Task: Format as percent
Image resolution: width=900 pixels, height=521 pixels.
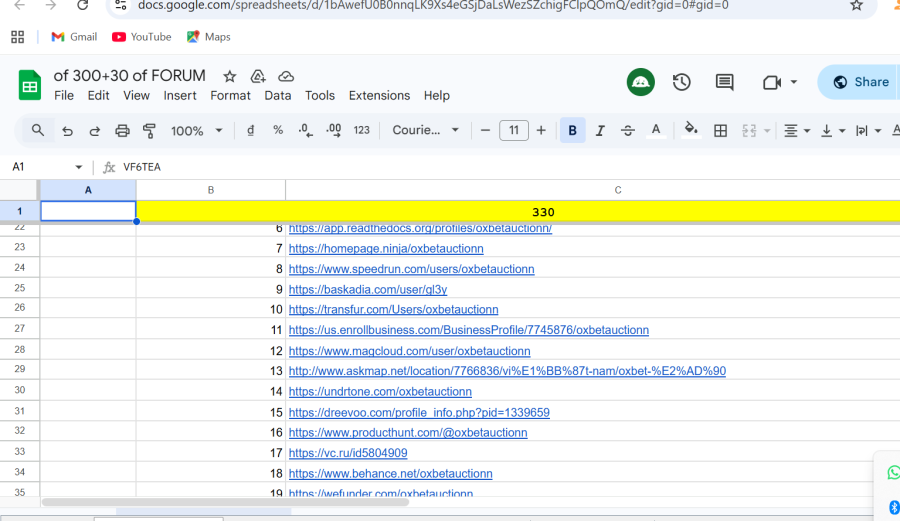Action: pos(278,130)
